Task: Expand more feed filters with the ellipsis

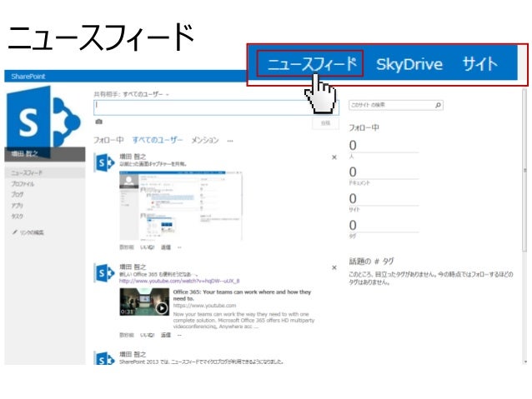Action: click(230, 141)
